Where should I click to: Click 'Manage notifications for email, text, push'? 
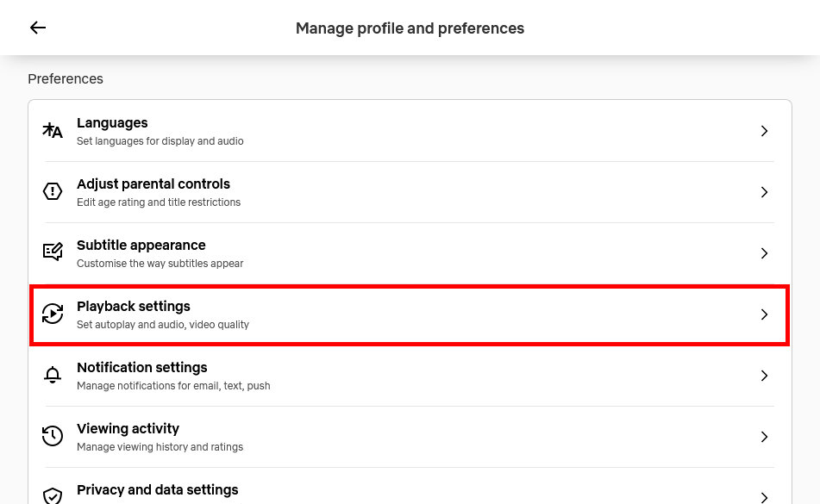[x=173, y=385]
